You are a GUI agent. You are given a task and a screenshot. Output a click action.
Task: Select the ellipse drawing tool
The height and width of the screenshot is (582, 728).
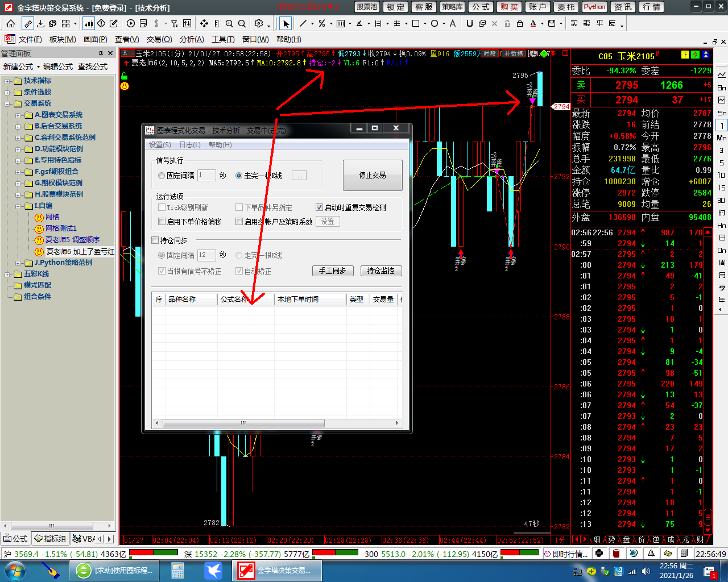[435, 23]
